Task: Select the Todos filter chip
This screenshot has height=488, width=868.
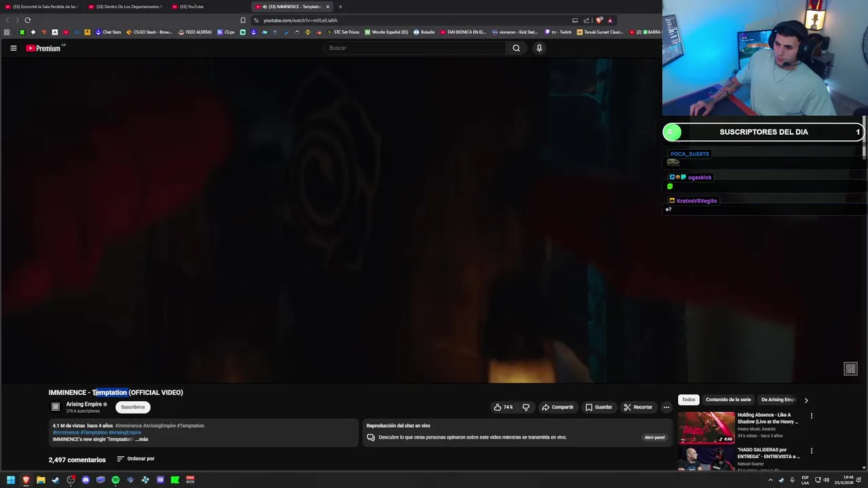Action: coord(688,400)
